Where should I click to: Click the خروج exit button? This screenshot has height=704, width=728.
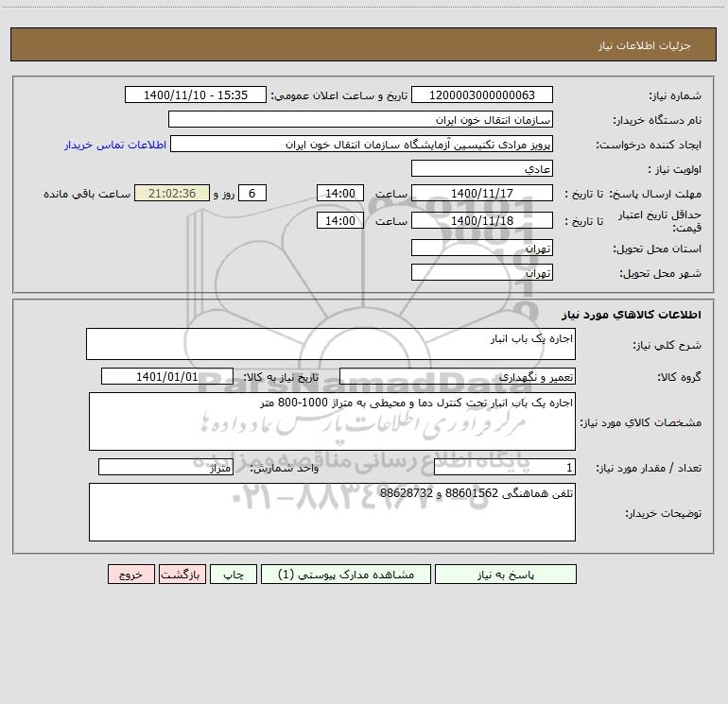tap(130, 575)
